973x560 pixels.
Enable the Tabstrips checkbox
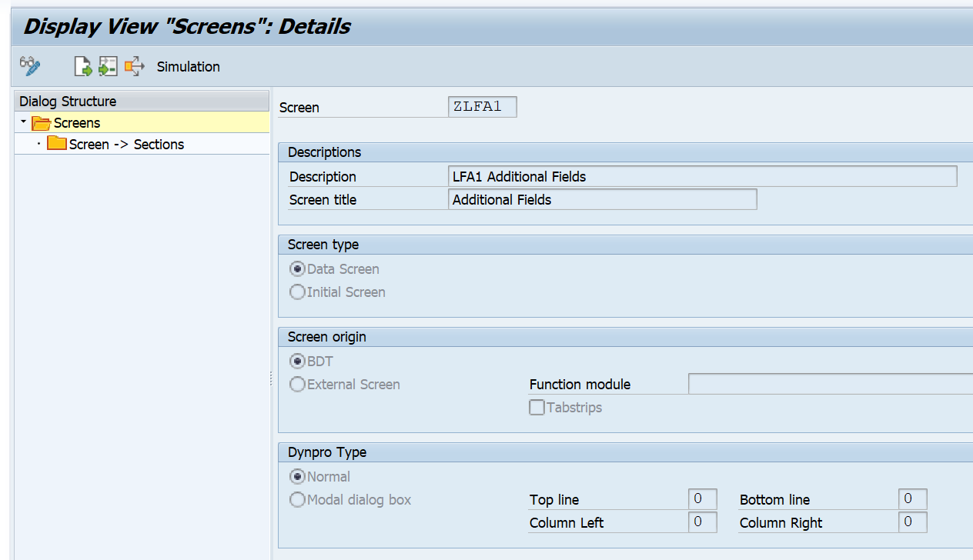pyautogui.click(x=537, y=407)
